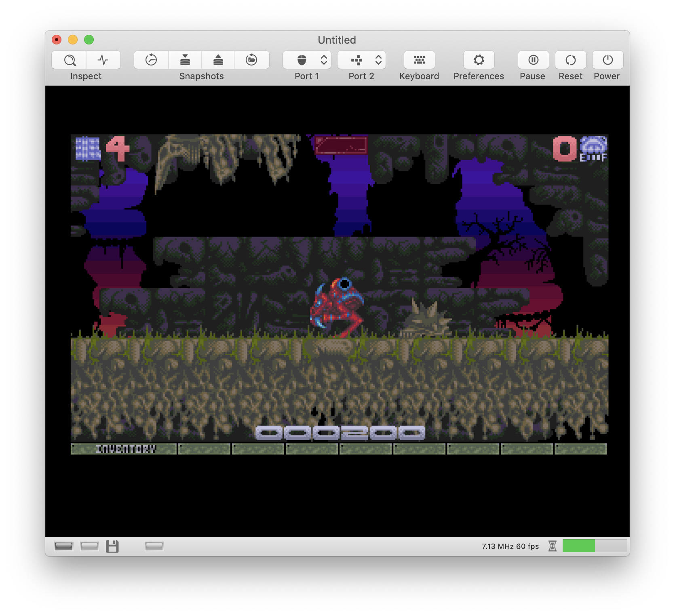Close the Untitled window
675x616 pixels.
click(57, 40)
